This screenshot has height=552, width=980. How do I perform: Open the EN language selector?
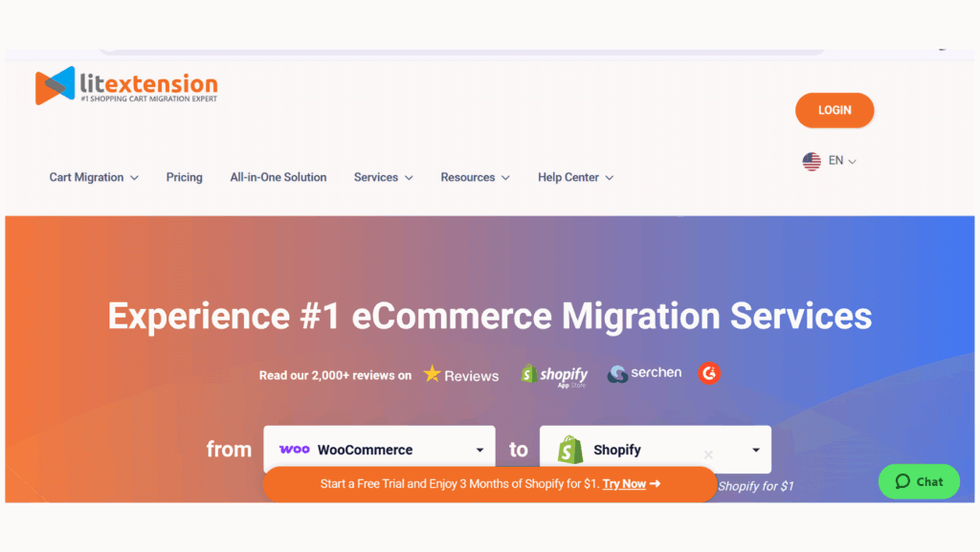[x=841, y=162]
